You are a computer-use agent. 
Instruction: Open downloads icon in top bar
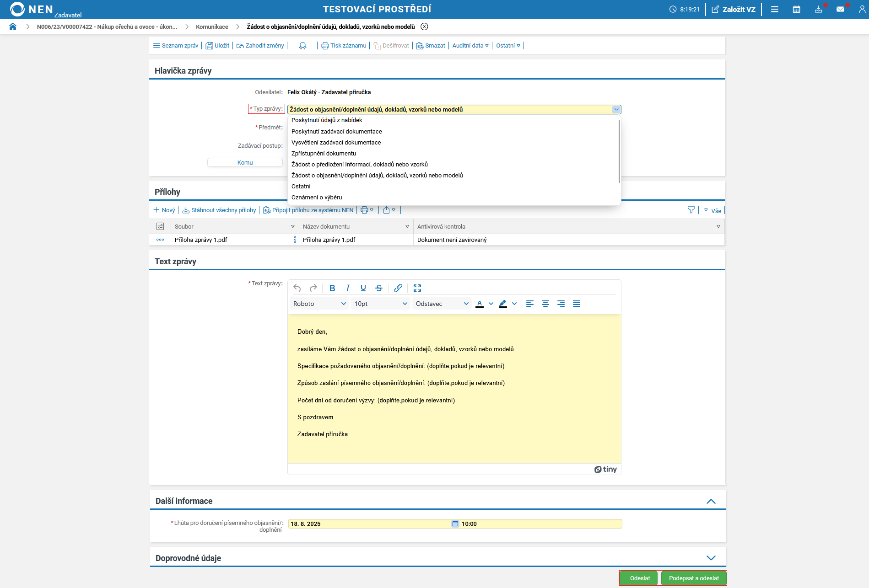click(819, 9)
